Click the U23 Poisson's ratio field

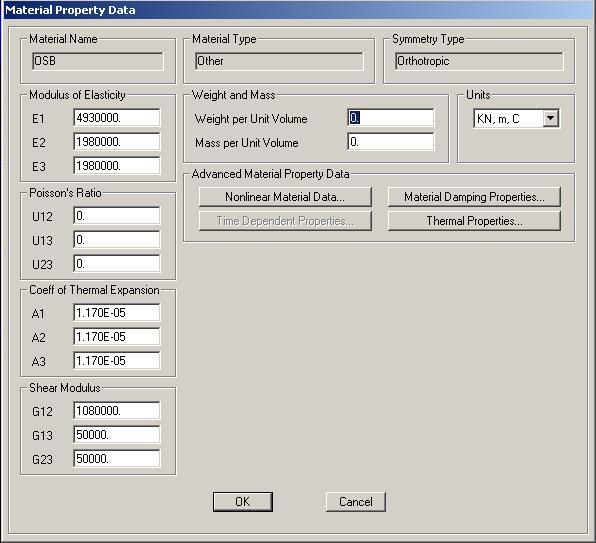coord(117,264)
